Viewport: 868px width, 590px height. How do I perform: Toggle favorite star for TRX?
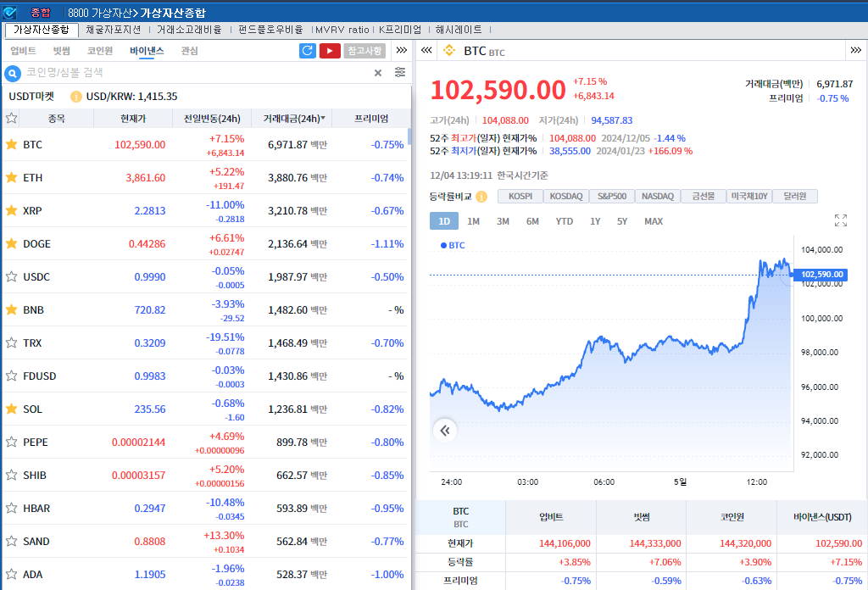point(12,342)
